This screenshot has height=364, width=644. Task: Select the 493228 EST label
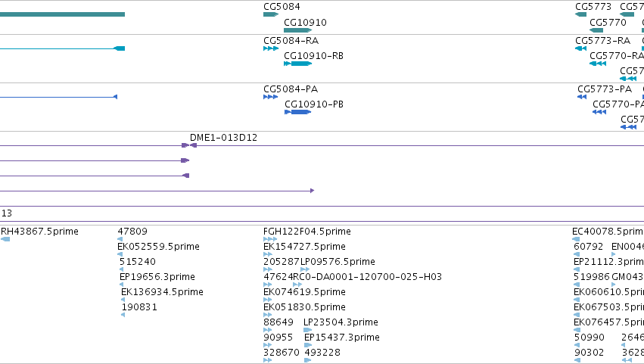322,353
